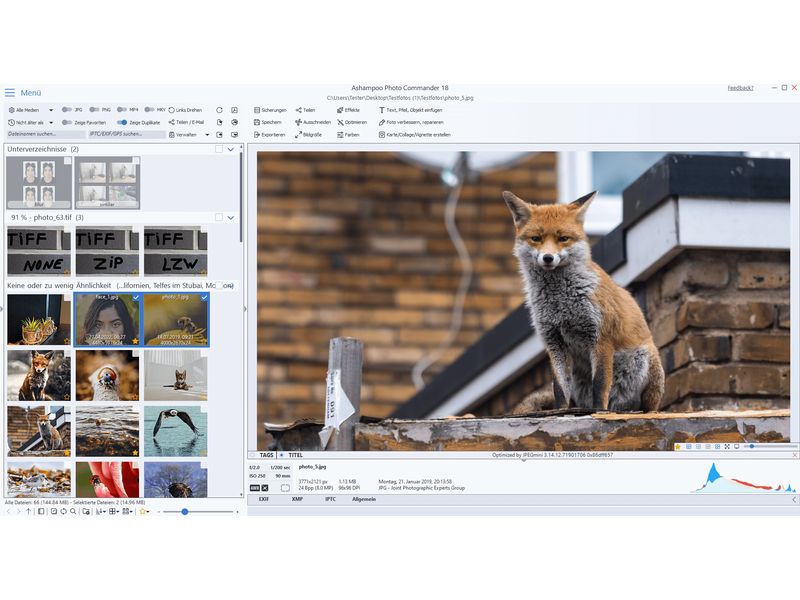Click the Links Drehen rotate icon

coord(171,110)
